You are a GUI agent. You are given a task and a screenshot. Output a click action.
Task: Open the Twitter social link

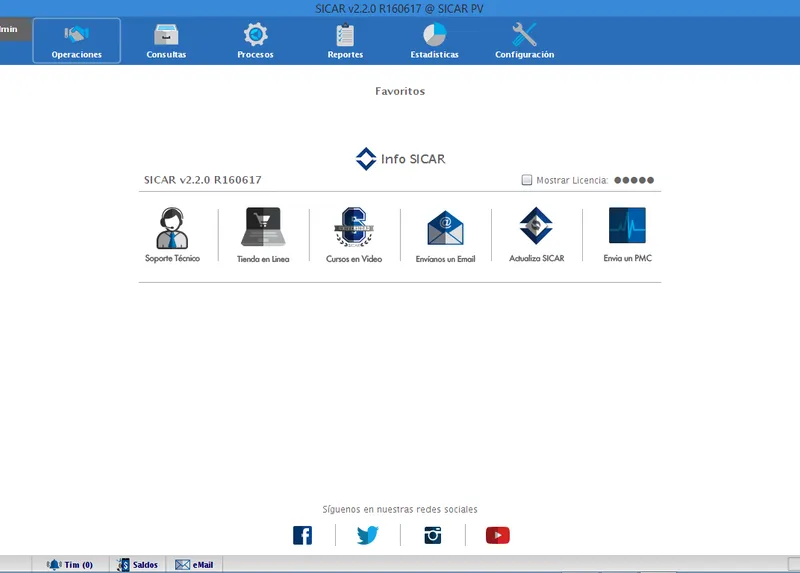coord(367,535)
